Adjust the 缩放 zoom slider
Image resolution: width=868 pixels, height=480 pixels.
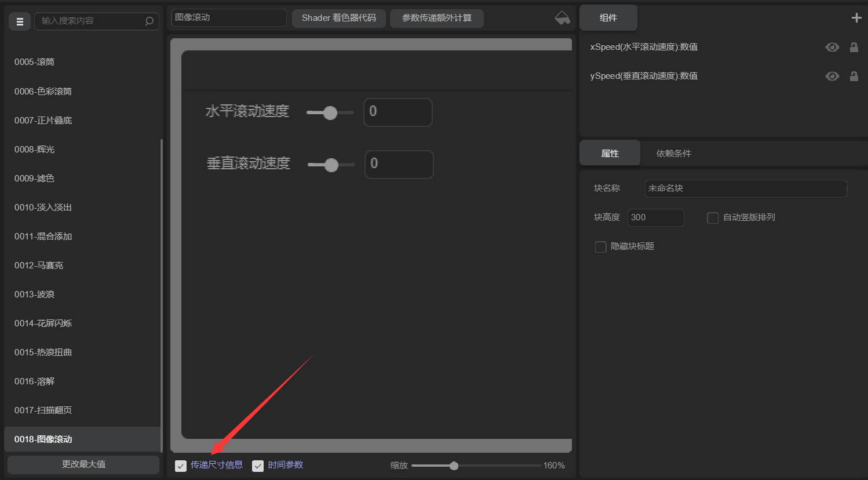pos(454,466)
